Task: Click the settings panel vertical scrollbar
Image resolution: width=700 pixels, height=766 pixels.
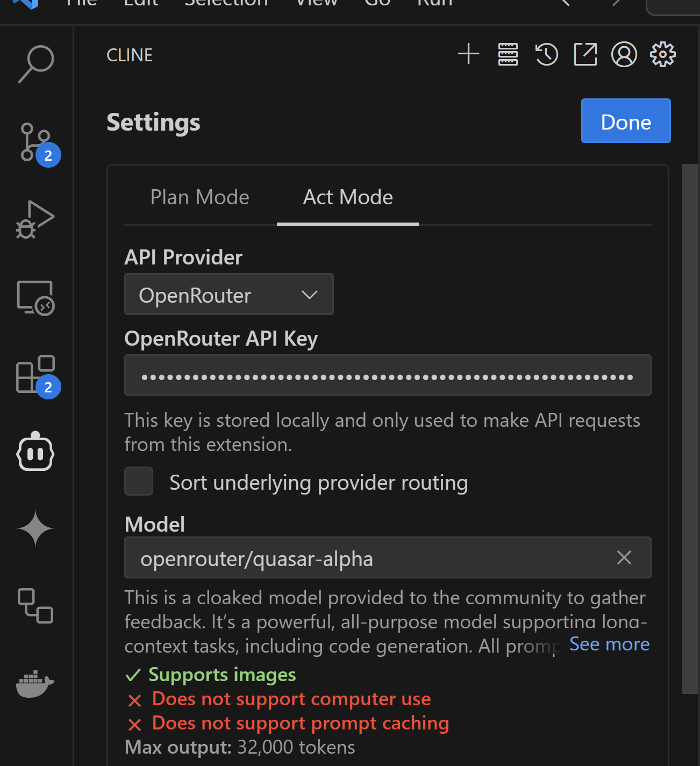Action: pos(690,429)
